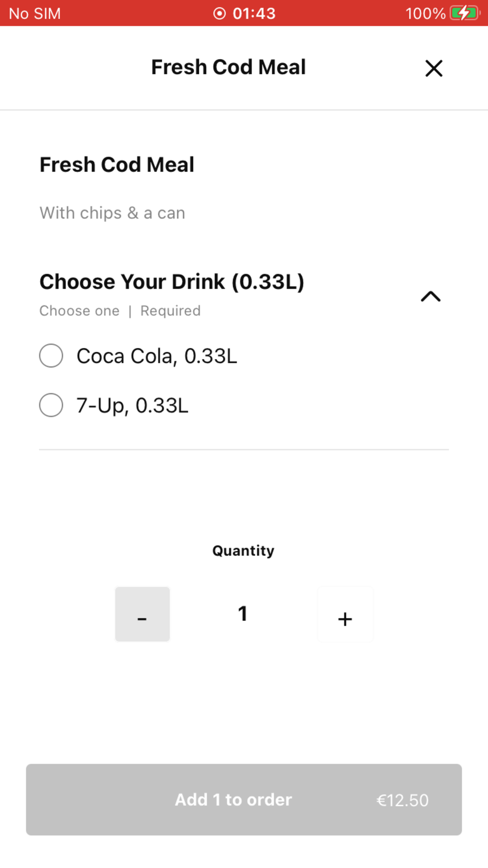Screen dimensions: 488x868
Task: Tap the 01:43 clock in status bar
Action: click(254, 13)
